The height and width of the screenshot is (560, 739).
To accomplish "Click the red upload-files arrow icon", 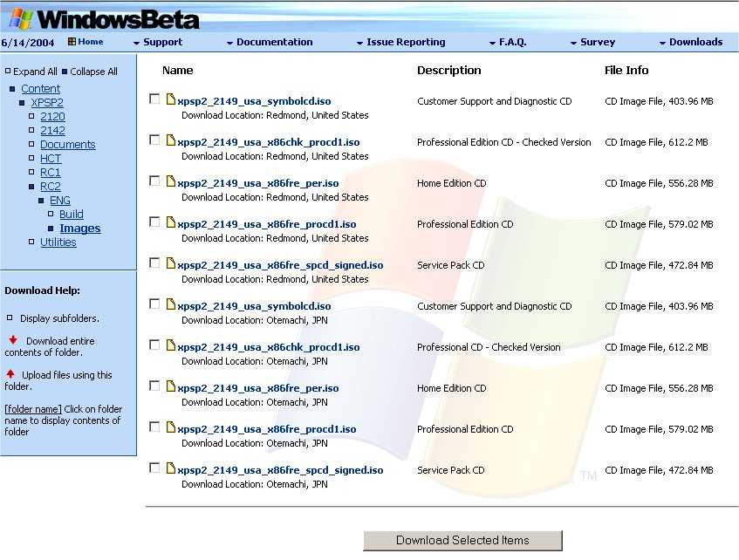I will coord(10,374).
